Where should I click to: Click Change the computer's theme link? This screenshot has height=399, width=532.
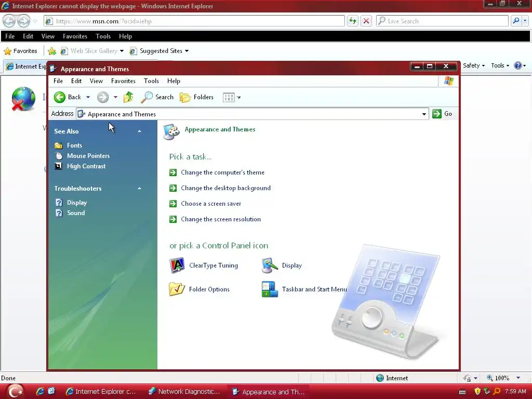[222, 172]
